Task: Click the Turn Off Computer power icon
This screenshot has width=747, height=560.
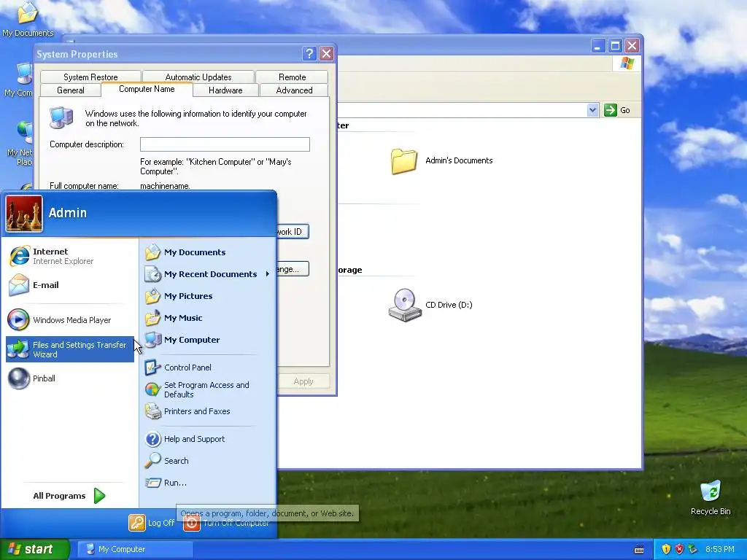Action: (x=192, y=524)
